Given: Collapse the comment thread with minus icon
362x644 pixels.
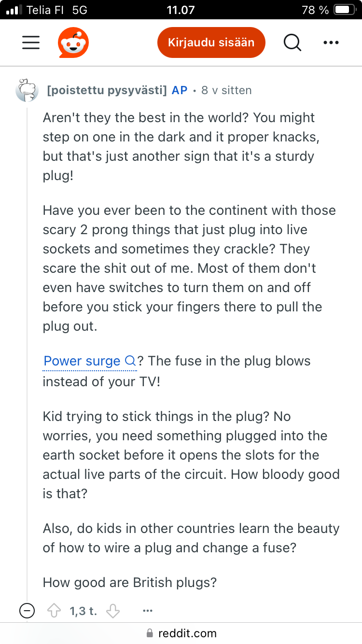Looking at the screenshot, I should tap(27, 611).
